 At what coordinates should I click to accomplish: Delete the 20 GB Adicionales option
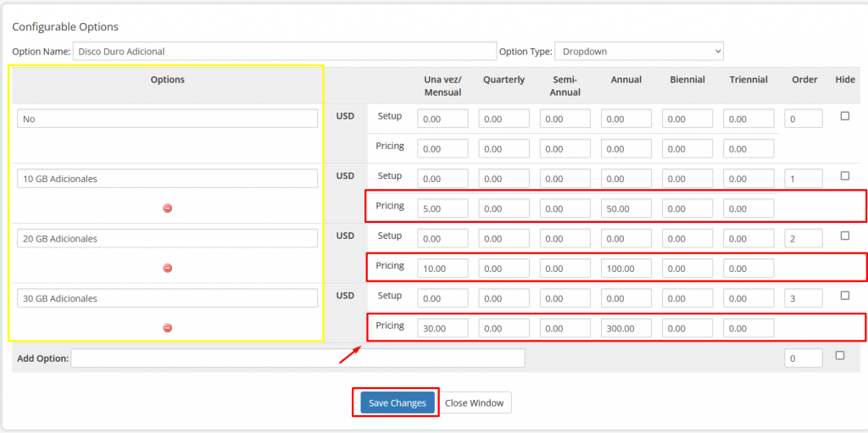pyautogui.click(x=167, y=269)
